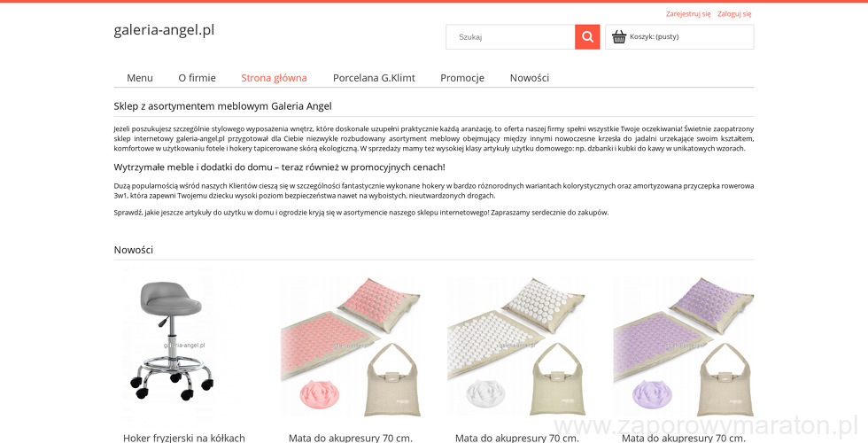
Task: Open the Zarejestruj się link
Action: [x=688, y=14]
